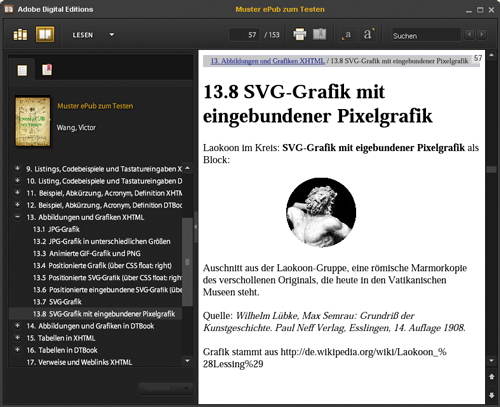Maximize the Adobe Digital Editions window

pyautogui.click(x=480, y=10)
